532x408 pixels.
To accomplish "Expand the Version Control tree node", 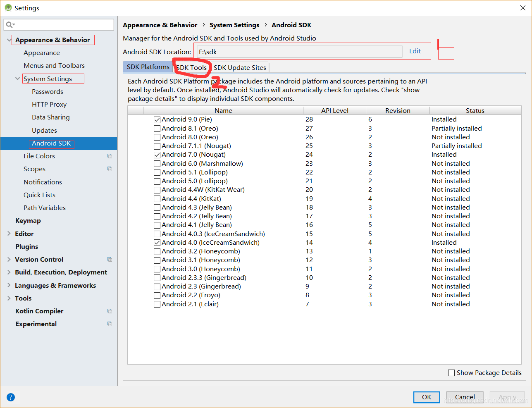I will 9,259.
